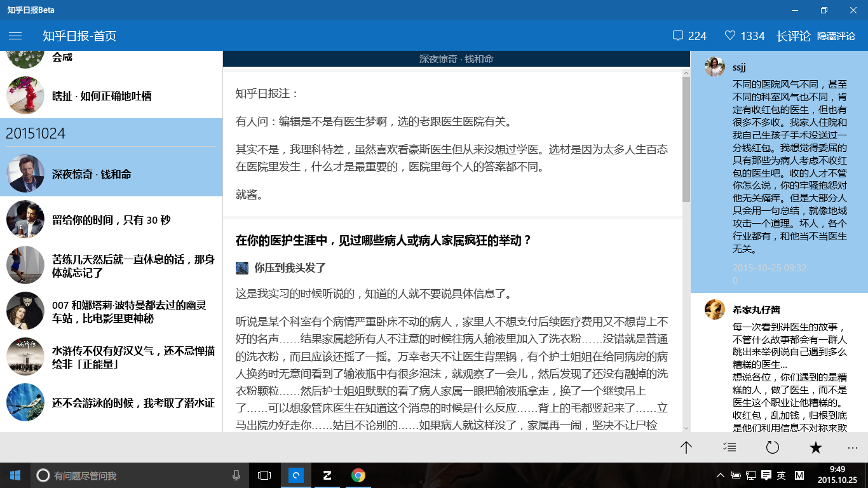Click the checklist icon in the bottom bar
The image size is (868, 488).
click(x=729, y=447)
